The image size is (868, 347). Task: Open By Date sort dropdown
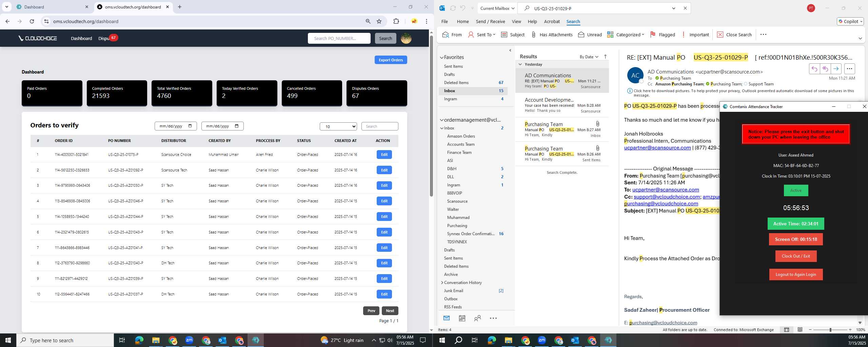(589, 57)
